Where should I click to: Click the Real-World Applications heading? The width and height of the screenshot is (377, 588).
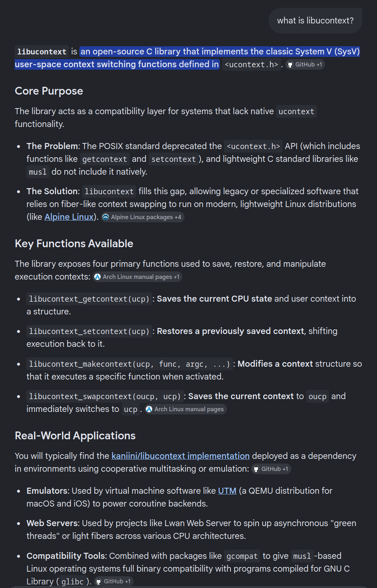pyautogui.click(x=75, y=436)
